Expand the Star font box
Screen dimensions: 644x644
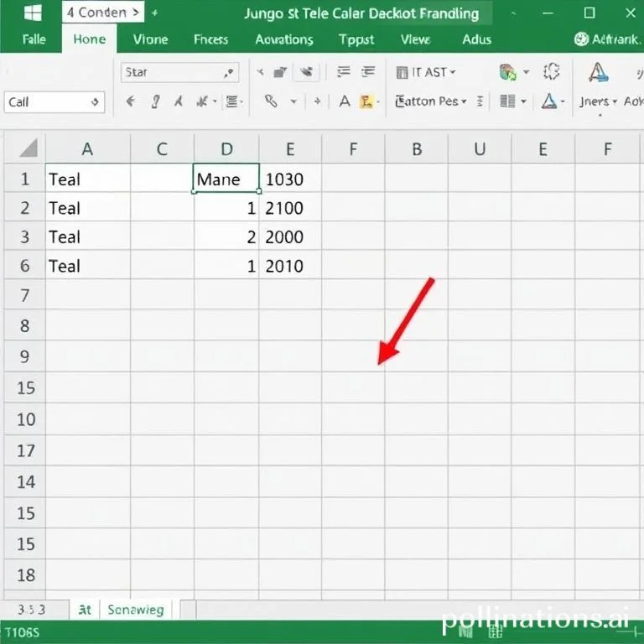click(230, 72)
